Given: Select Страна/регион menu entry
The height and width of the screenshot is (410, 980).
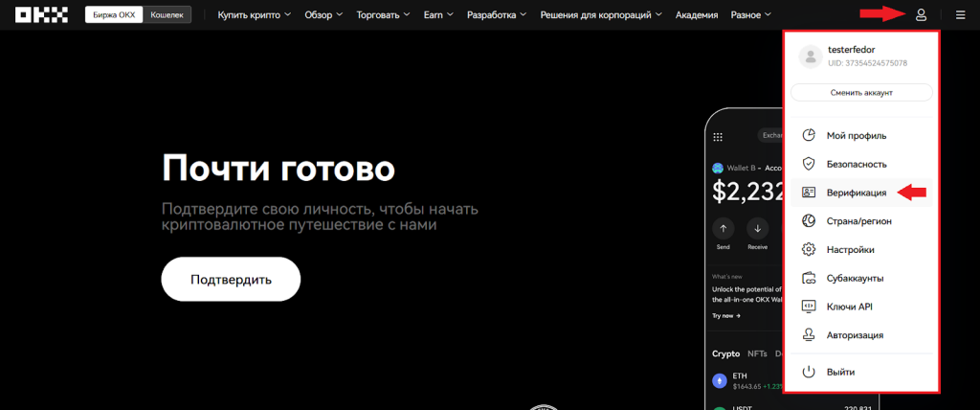Looking at the screenshot, I should point(861,221).
